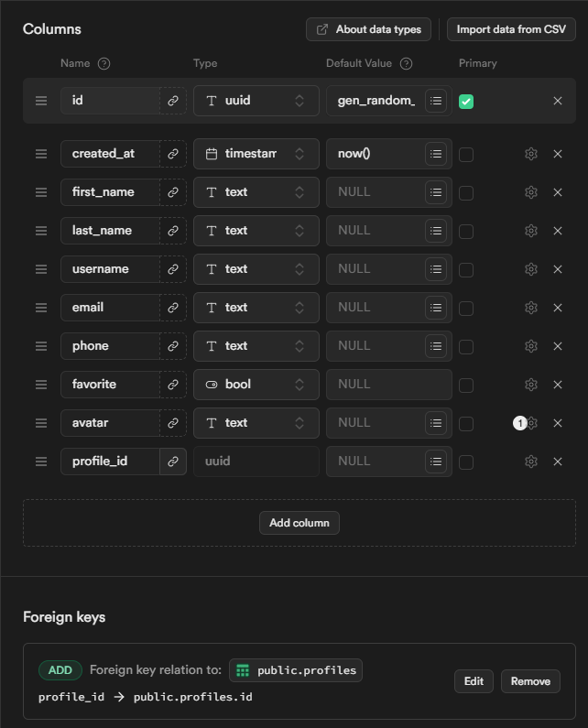Image resolution: width=588 pixels, height=728 pixels.
Task: Edit the profile_id foreign key relation
Action: pos(474,681)
